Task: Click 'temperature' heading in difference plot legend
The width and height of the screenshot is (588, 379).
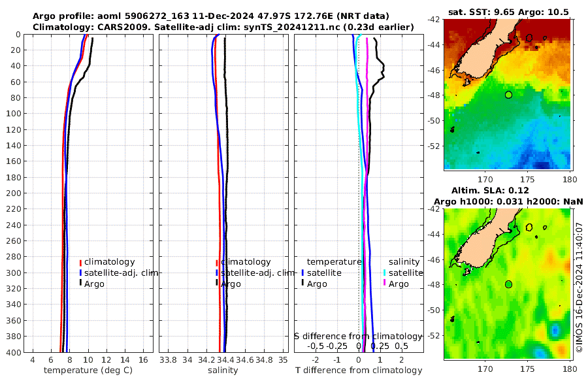Action: (x=334, y=262)
